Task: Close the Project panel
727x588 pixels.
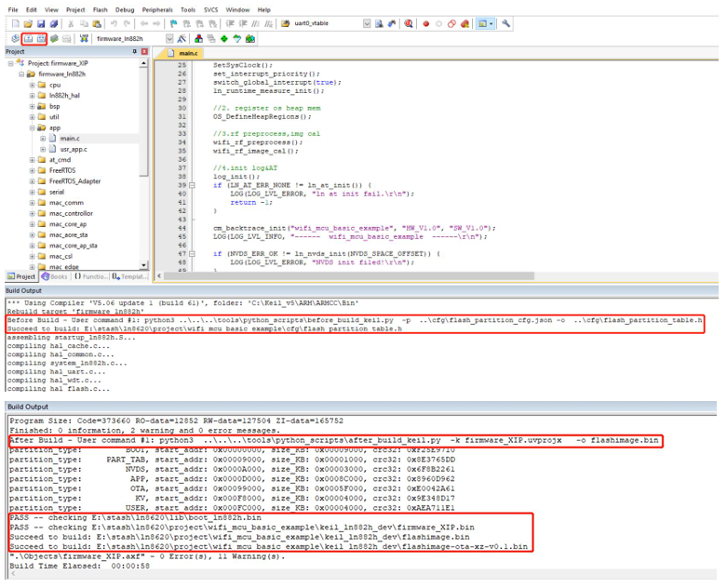Action: (144, 52)
